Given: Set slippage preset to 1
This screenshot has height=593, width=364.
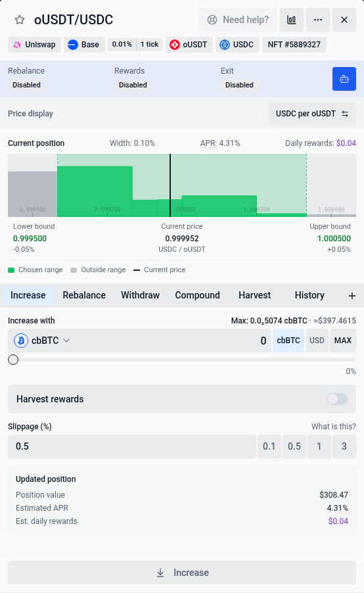Looking at the screenshot, I should [x=319, y=446].
